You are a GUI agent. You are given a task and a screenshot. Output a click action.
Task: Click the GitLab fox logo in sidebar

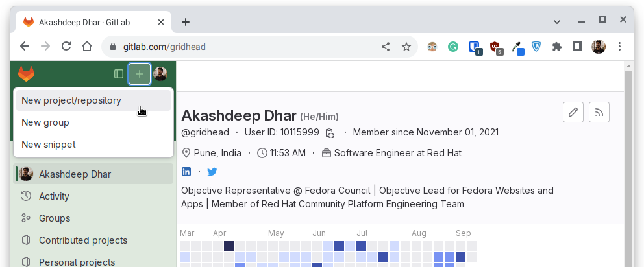(26, 74)
